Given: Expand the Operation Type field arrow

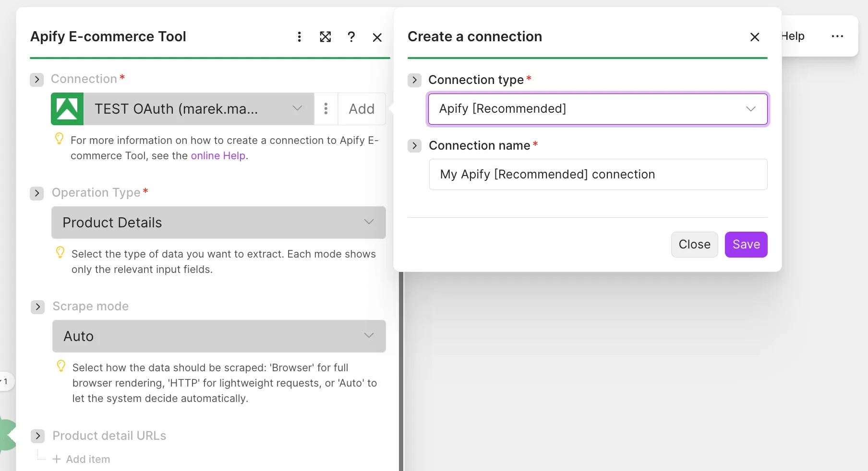Looking at the screenshot, I should click(x=37, y=193).
